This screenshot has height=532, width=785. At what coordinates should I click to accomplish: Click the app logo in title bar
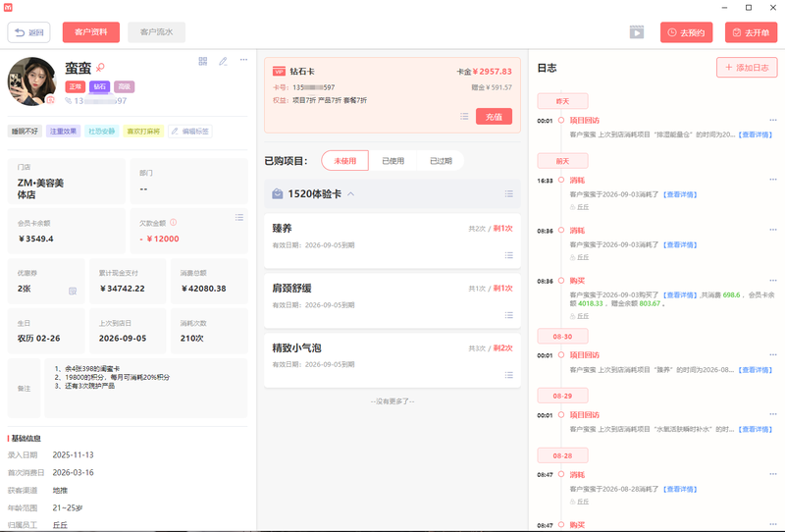click(8, 8)
